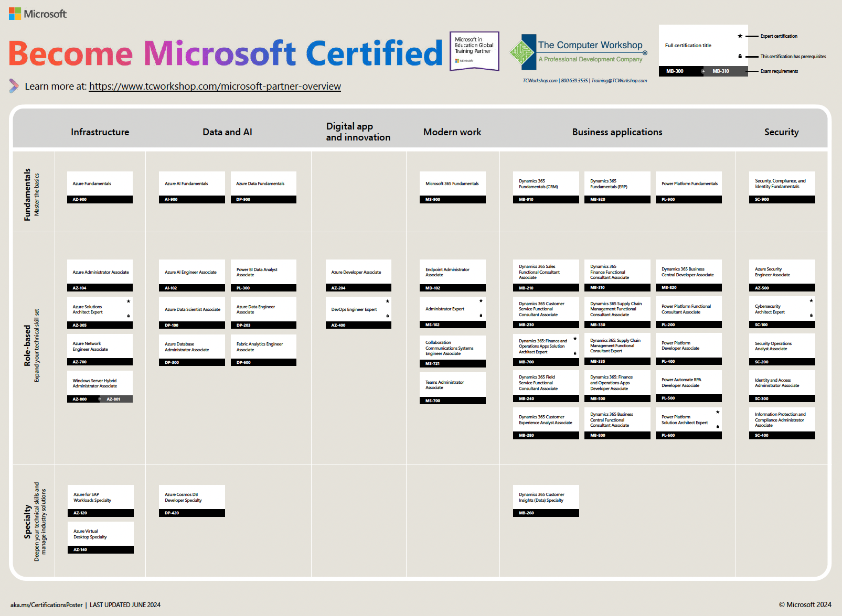Click the Microsoft logo at top left
This screenshot has width=842, height=616.
[x=38, y=14]
